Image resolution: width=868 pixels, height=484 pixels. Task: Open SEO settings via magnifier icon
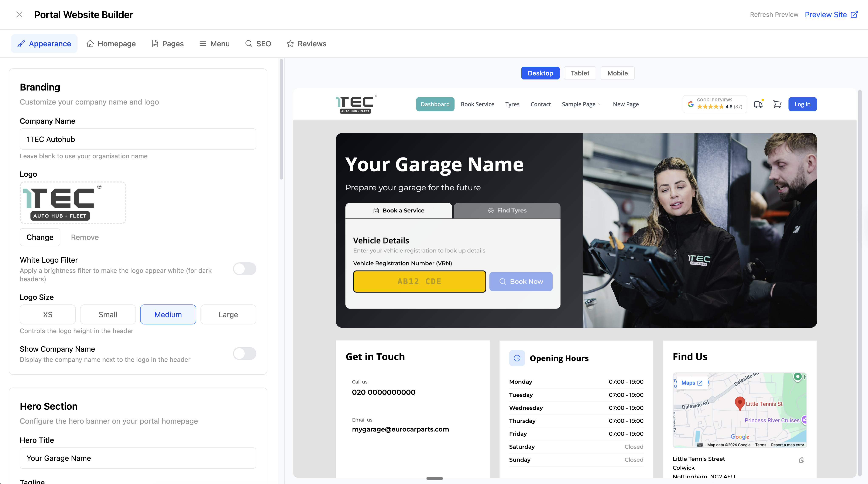click(258, 44)
